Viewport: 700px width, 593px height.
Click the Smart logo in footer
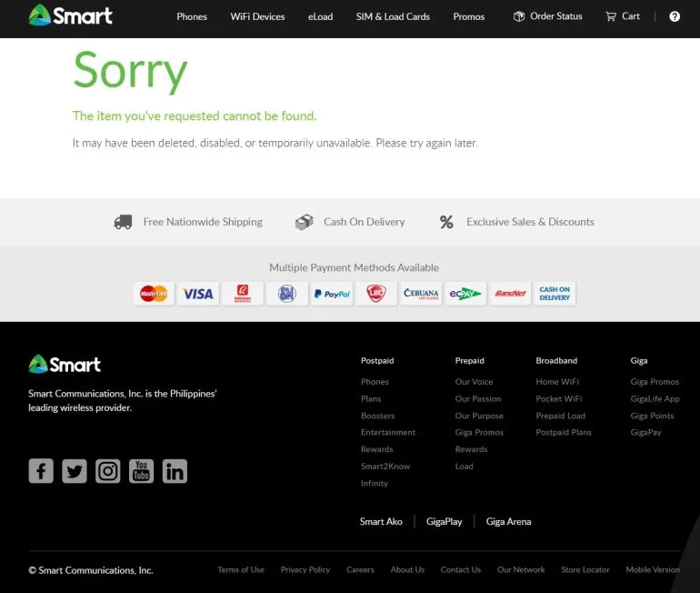click(65, 365)
